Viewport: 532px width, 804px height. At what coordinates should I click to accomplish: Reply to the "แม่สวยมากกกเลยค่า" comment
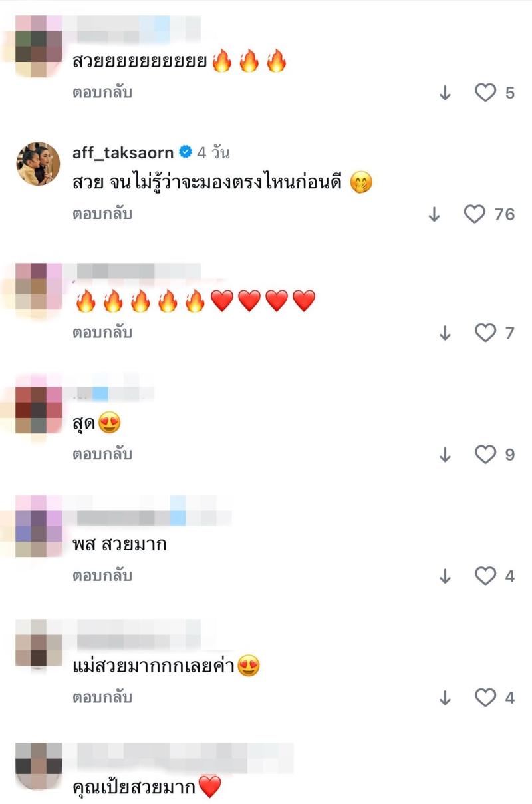[x=102, y=697]
